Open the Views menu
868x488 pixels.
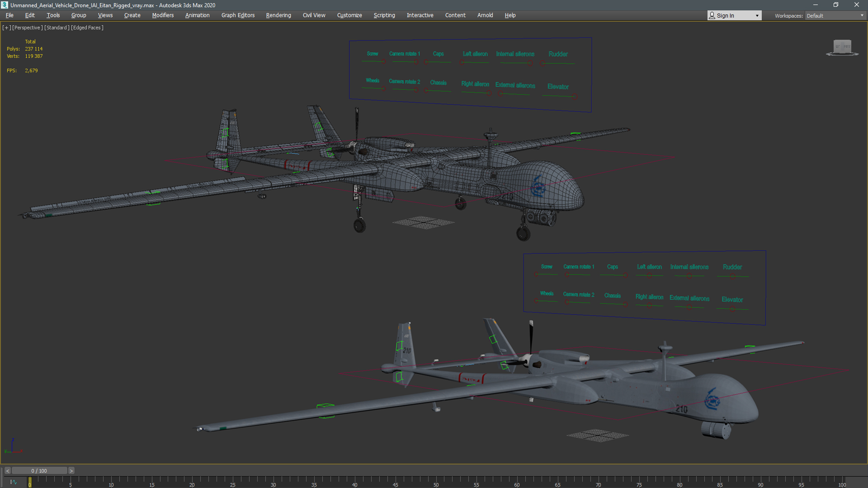pyautogui.click(x=105, y=15)
